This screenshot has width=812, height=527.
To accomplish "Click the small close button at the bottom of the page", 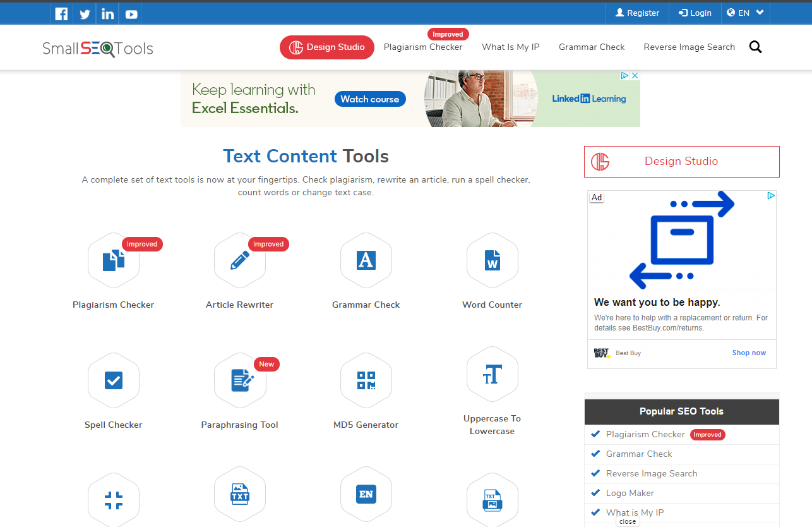I will pos(628,522).
